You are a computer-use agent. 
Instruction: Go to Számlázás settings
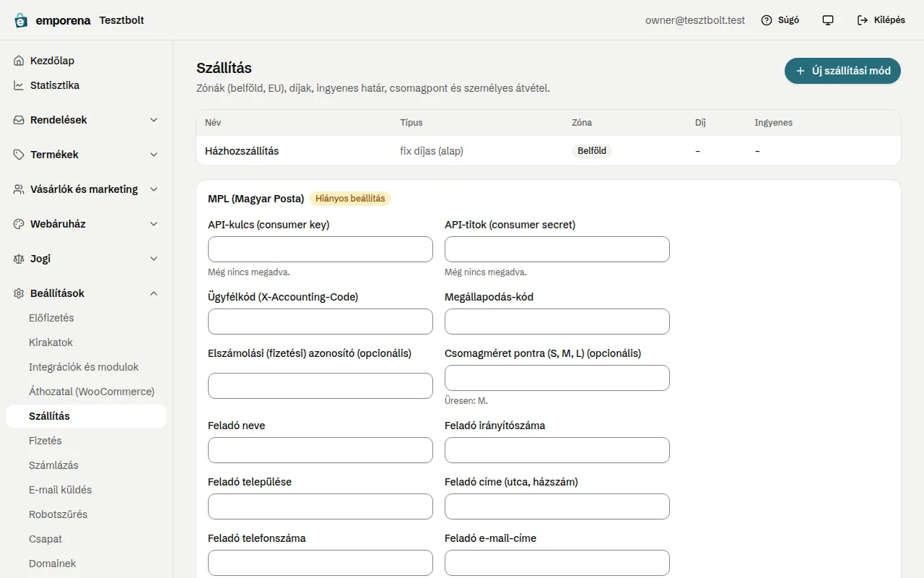click(86, 465)
